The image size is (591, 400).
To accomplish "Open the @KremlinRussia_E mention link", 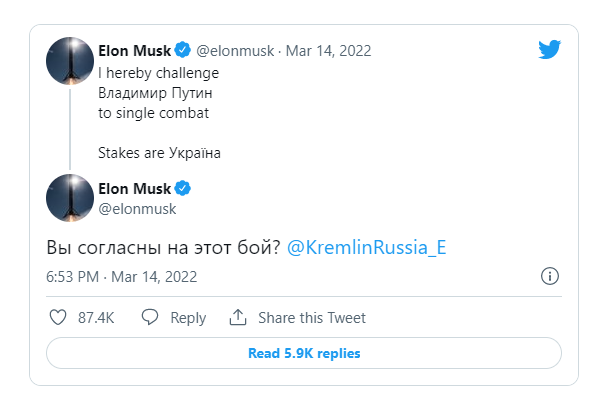I will pyautogui.click(x=366, y=248).
